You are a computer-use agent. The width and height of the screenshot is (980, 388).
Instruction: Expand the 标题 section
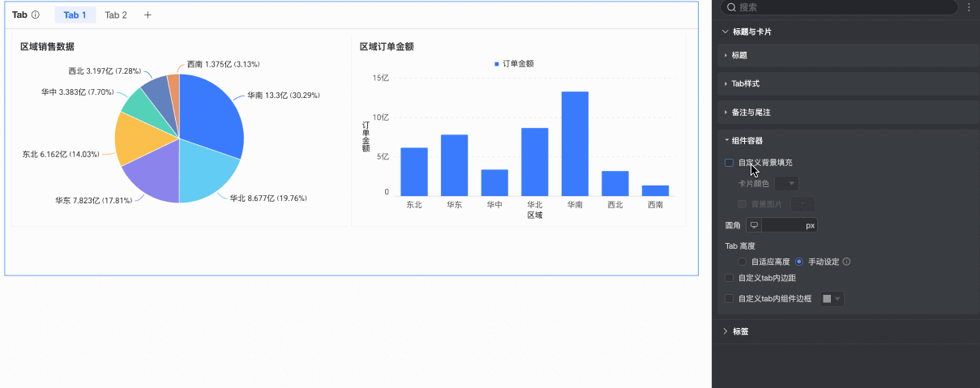click(x=739, y=55)
